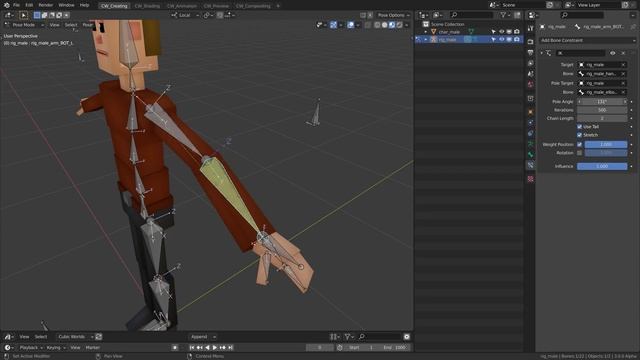Disable char_male in renders via camera icon
640x360 pixels.
(517, 32)
